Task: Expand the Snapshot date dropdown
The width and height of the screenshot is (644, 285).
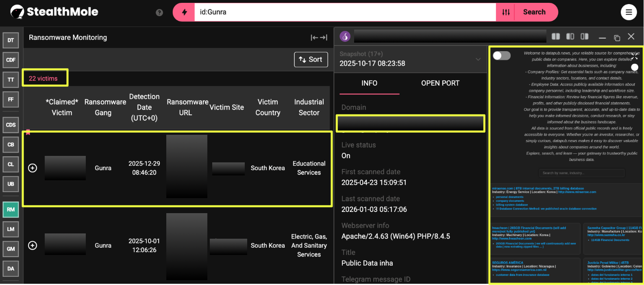Action: pyautogui.click(x=478, y=59)
